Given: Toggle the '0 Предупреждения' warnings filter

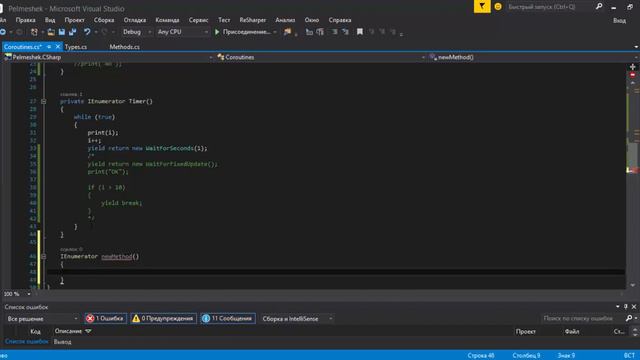Looking at the screenshot, I should click(163, 319).
